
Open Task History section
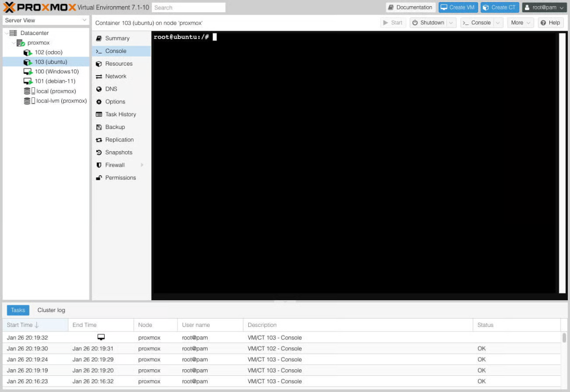click(121, 115)
